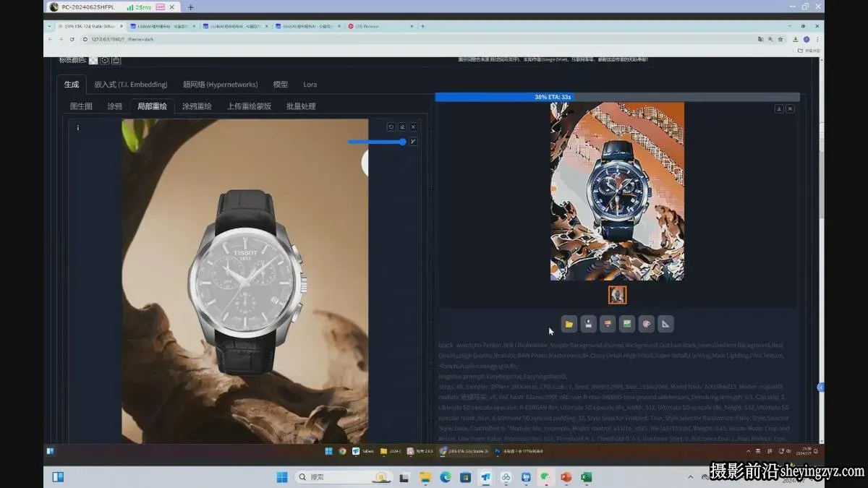Open the ToDesk item in the inner taskbar
This screenshot has width=868, height=488.
[363, 451]
